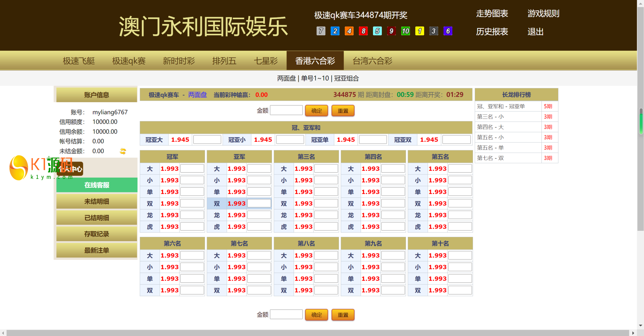Reset with the 重置 button below the tables

[343, 315]
